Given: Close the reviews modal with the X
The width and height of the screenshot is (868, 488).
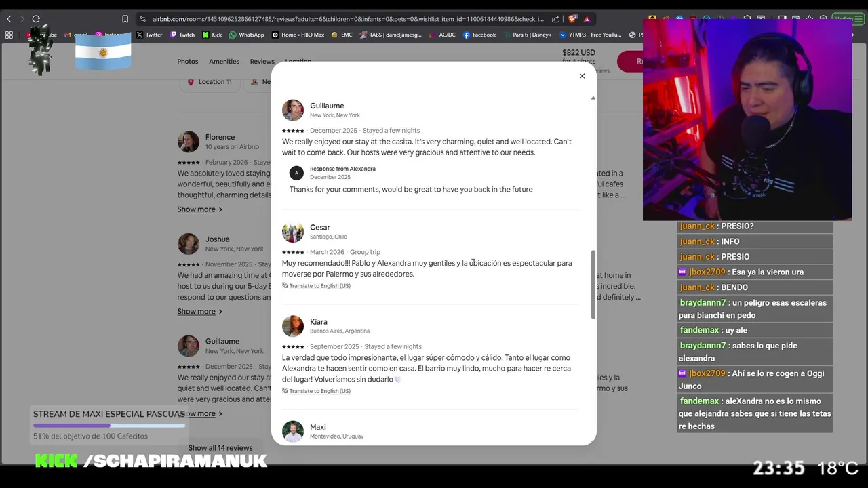Looking at the screenshot, I should pyautogui.click(x=582, y=76).
